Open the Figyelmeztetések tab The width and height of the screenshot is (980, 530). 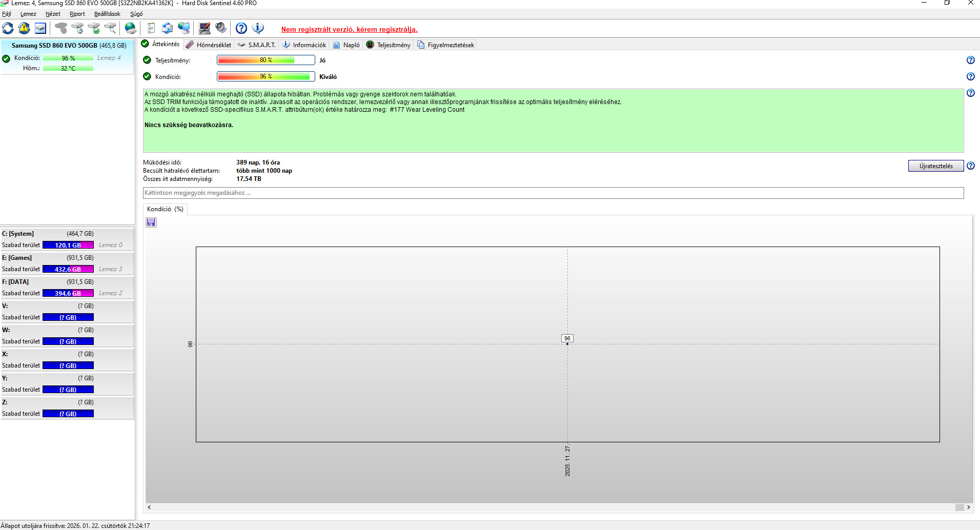click(446, 45)
